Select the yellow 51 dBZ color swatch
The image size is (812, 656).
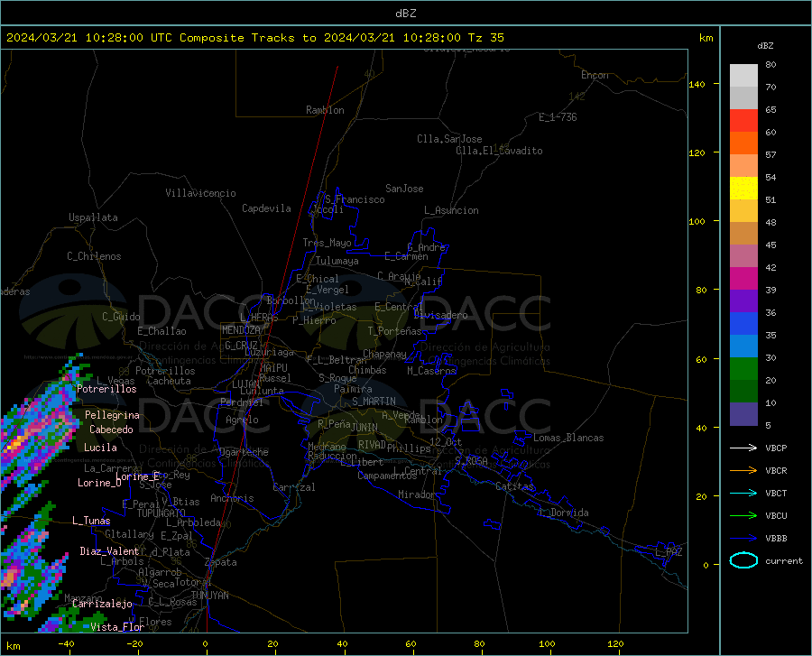tap(743, 189)
